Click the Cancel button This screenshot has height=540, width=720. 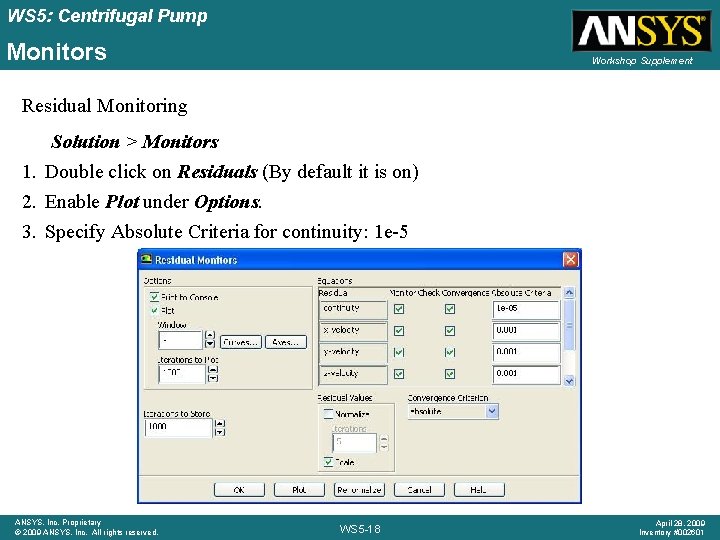tap(419, 489)
